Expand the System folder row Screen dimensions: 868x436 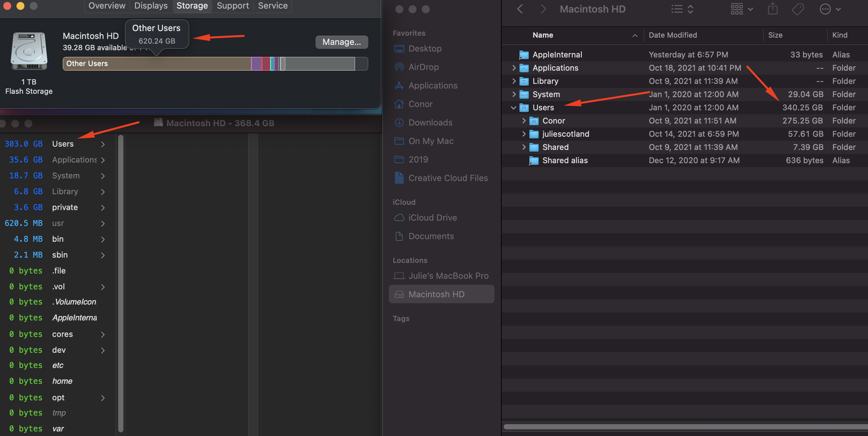[514, 94]
